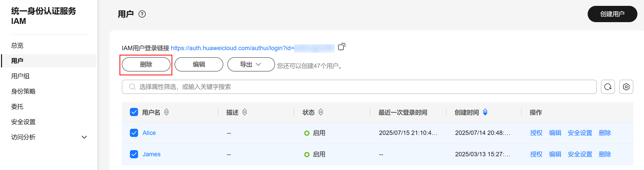Sort by 状态 column sort icon
This screenshot has height=170, width=644.
click(x=321, y=112)
